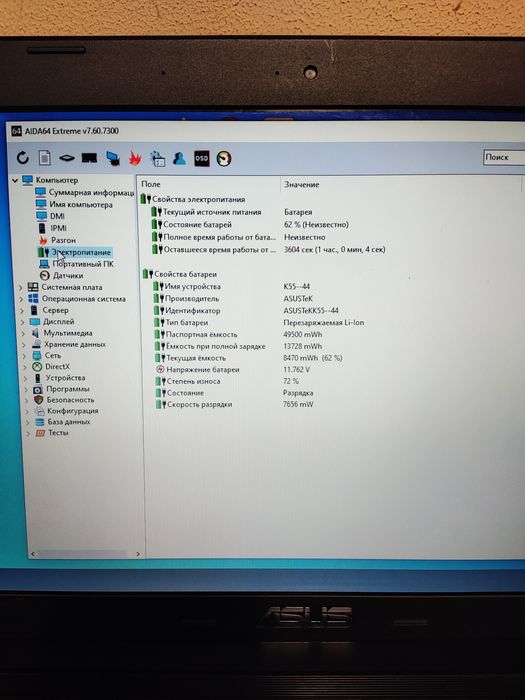Expand the Операционная система node
The image size is (525, 700).
tap(21, 299)
